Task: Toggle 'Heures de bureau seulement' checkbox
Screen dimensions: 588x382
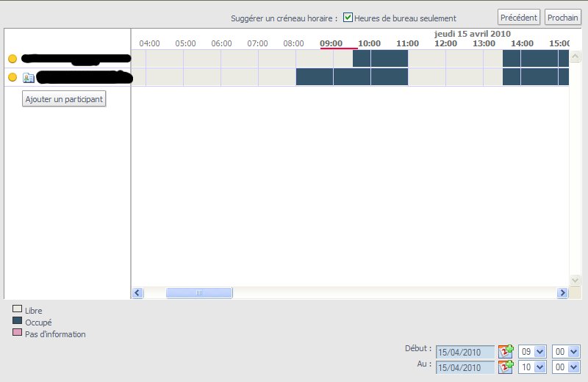Action: pos(348,18)
